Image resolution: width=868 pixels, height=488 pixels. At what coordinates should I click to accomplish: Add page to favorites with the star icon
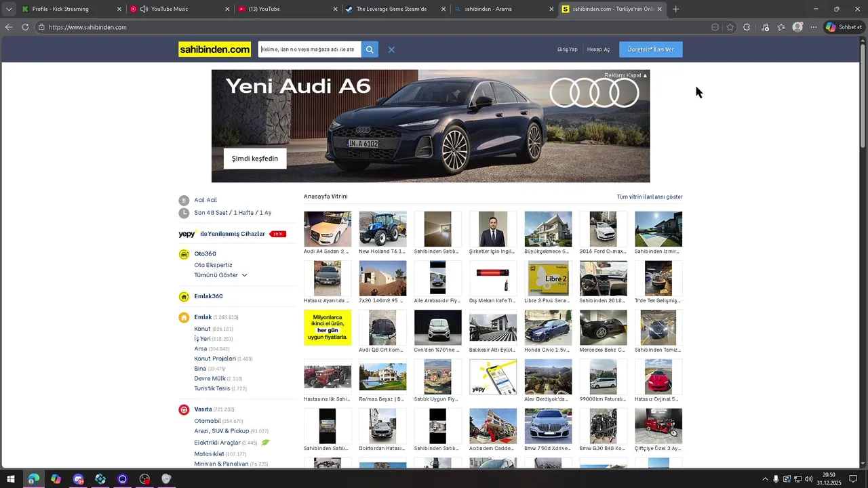730,27
